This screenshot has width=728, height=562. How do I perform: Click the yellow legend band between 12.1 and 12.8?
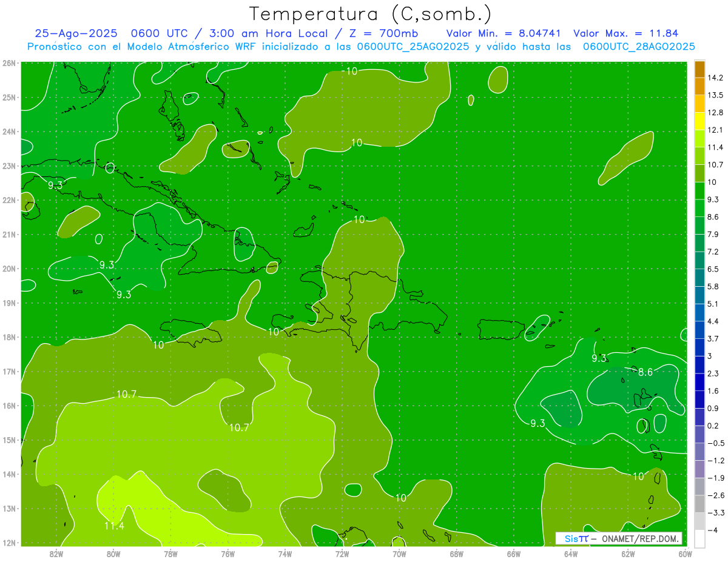pyautogui.click(x=699, y=121)
